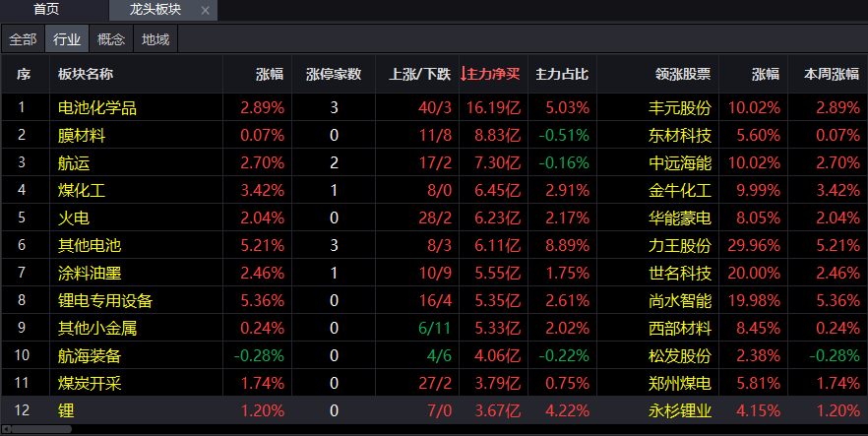The height and width of the screenshot is (436, 868).
Task: Click main-force share 4.22%
Action: [568, 410]
